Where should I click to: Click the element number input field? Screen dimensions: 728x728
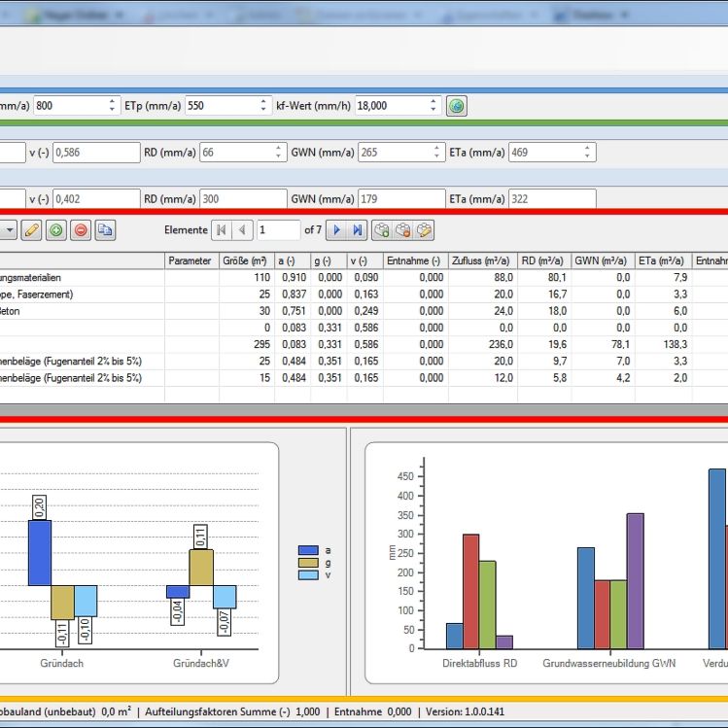click(x=278, y=230)
